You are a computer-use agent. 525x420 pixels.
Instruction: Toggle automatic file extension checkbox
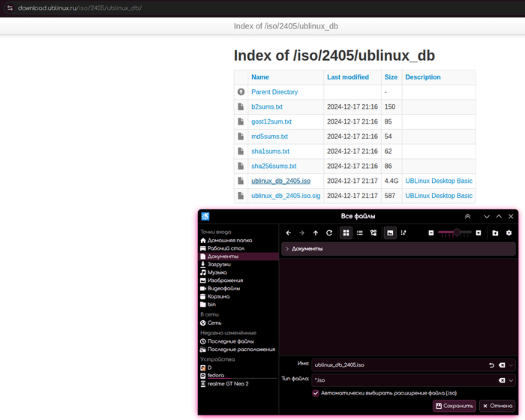click(316, 393)
